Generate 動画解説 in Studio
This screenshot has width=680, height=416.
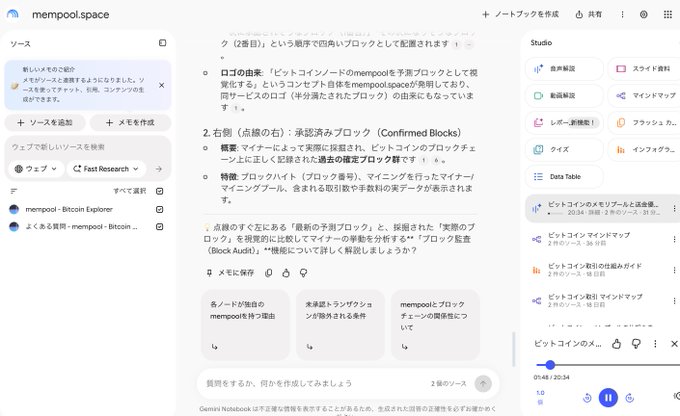564,95
